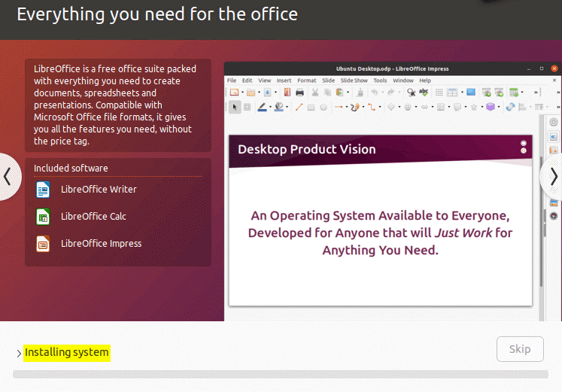Click the abc spellcheck icon
562x392 pixels.
(x=424, y=93)
